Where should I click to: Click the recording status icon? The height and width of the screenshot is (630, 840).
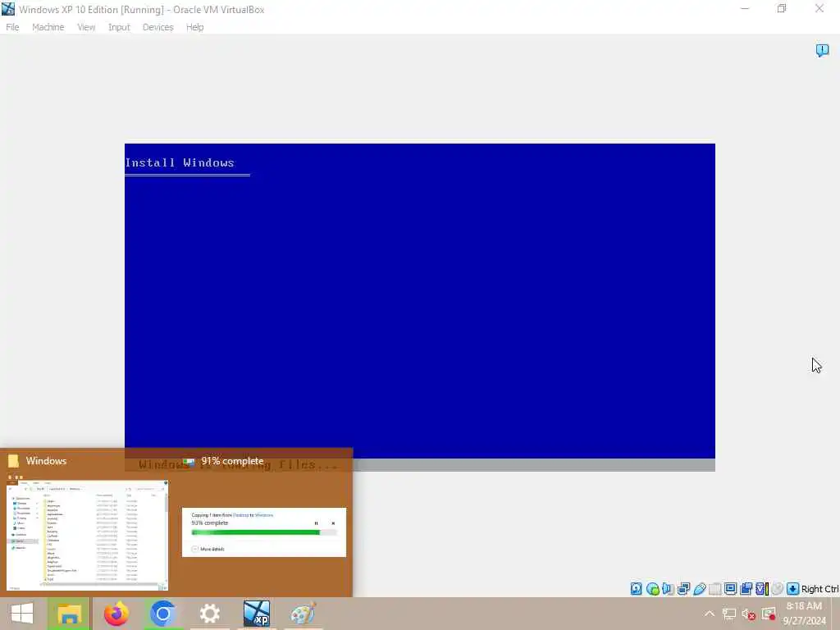746,589
